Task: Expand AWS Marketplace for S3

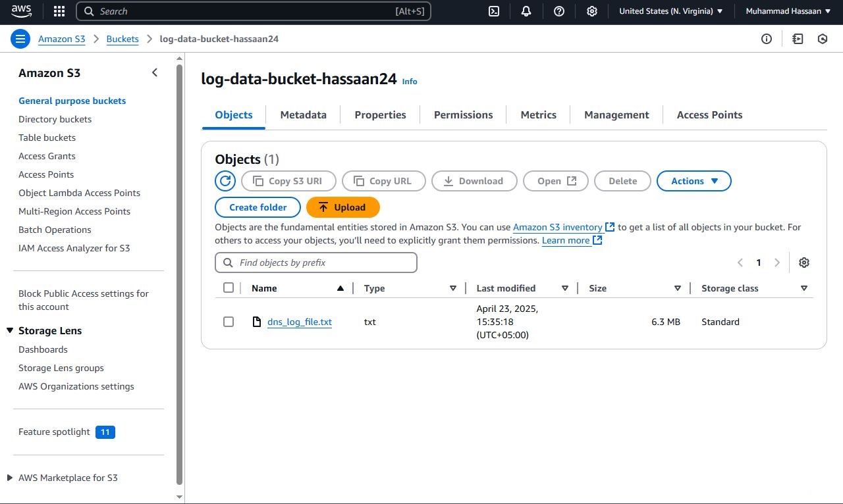Action: pyautogui.click(x=10, y=478)
